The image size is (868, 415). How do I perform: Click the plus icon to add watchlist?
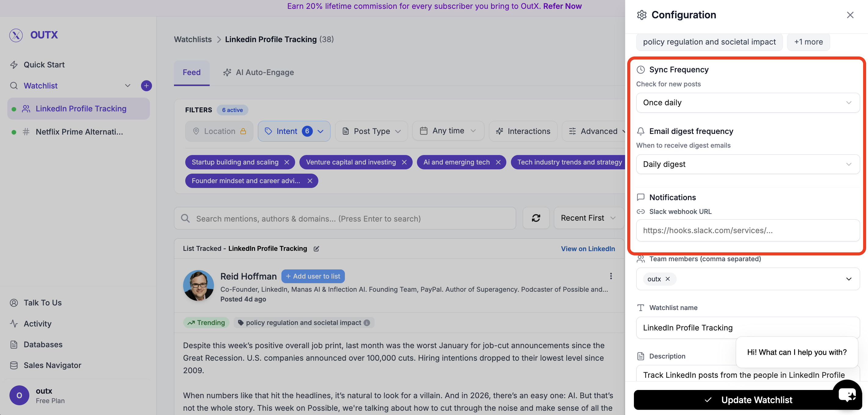[146, 85]
